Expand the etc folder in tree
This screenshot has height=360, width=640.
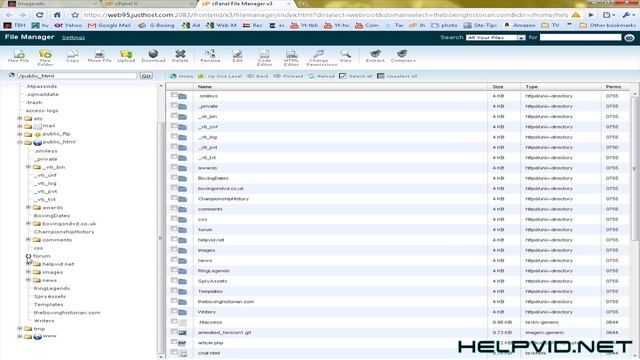pos(20,118)
